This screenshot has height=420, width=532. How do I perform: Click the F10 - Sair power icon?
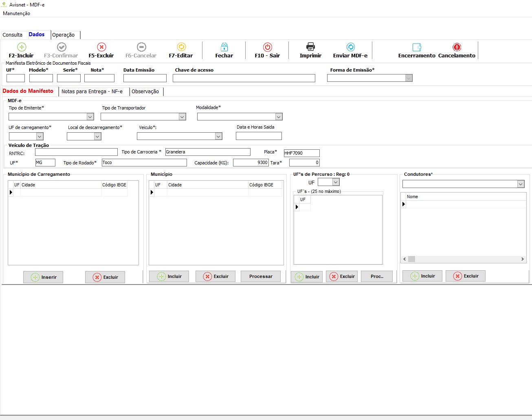pyautogui.click(x=267, y=47)
